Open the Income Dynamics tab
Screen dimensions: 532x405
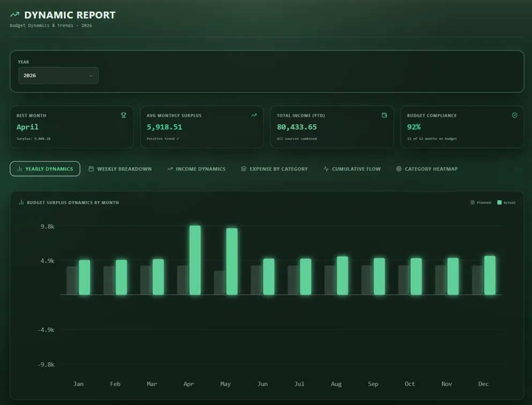coord(196,169)
